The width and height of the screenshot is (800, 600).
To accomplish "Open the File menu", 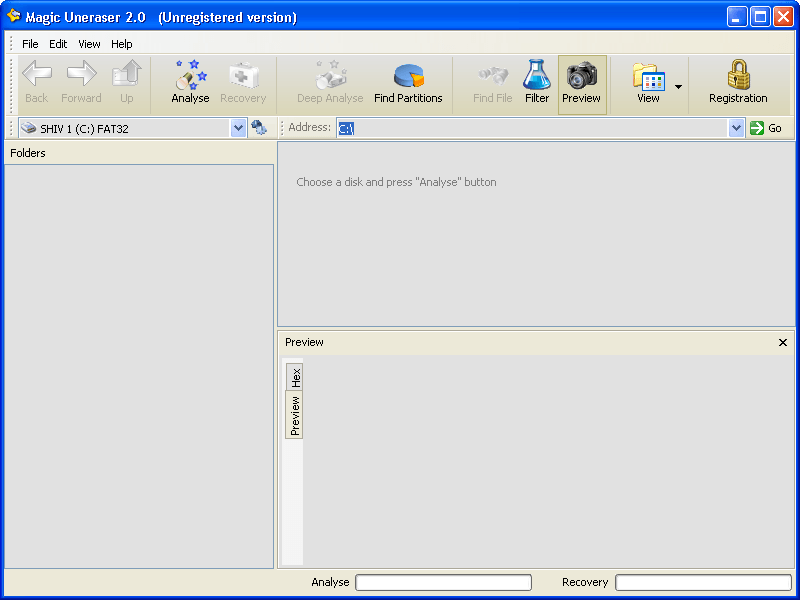I will tap(30, 44).
